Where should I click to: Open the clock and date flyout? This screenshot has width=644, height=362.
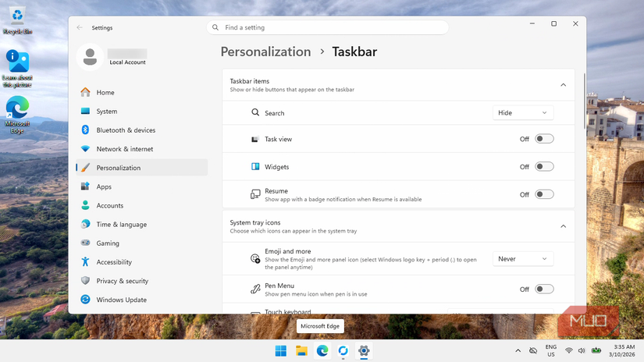pyautogui.click(x=621, y=351)
